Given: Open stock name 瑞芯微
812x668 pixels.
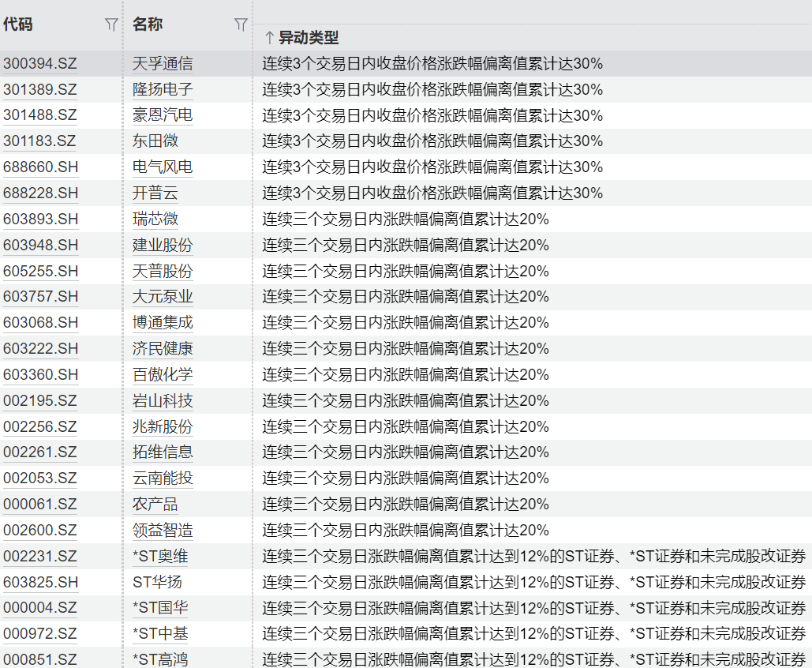Looking at the screenshot, I should pyautogui.click(x=155, y=220).
